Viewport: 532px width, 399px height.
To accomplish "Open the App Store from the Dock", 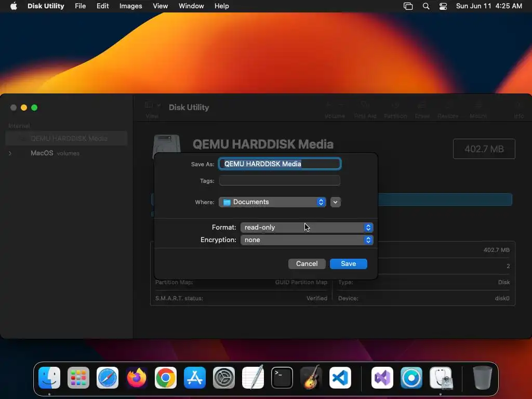I will tap(195, 378).
